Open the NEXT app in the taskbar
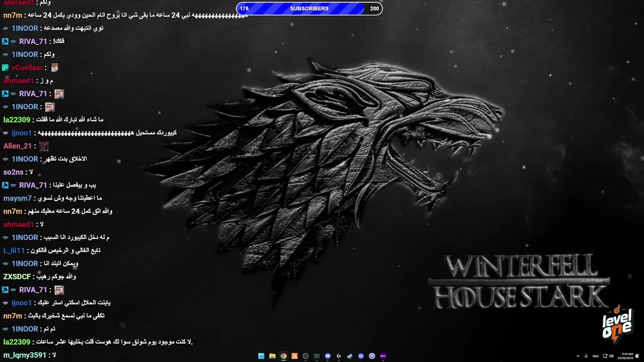The width and height of the screenshot is (644, 362). [x=383, y=356]
